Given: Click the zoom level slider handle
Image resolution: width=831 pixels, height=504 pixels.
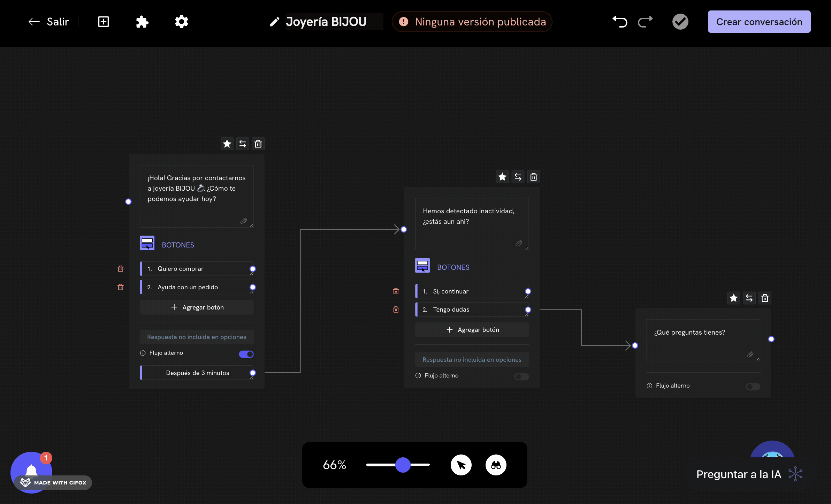Looking at the screenshot, I should point(403,465).
